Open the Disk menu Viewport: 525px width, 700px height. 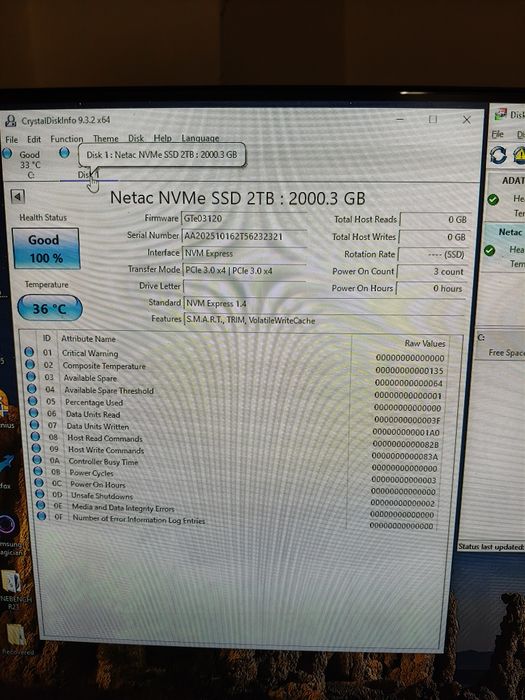click(136, 138)
